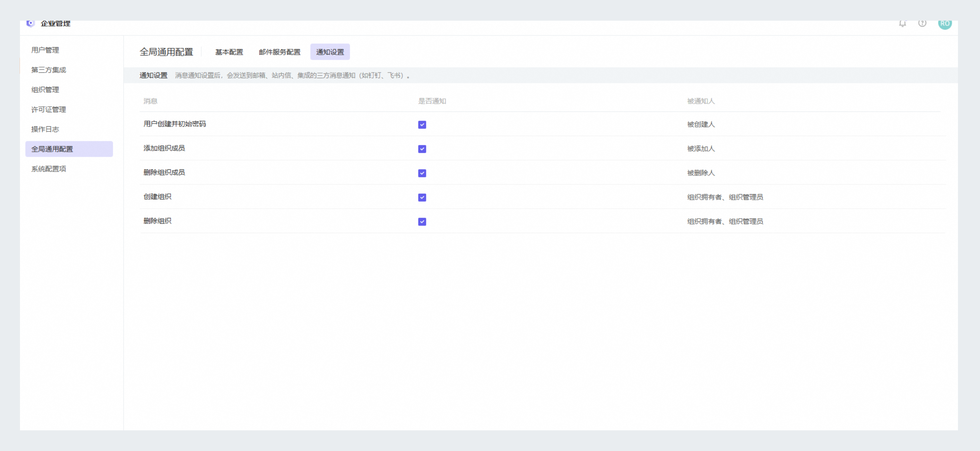Disable the 删除组织 notification checkbox
980x451 pixels.
click(422, 221)
